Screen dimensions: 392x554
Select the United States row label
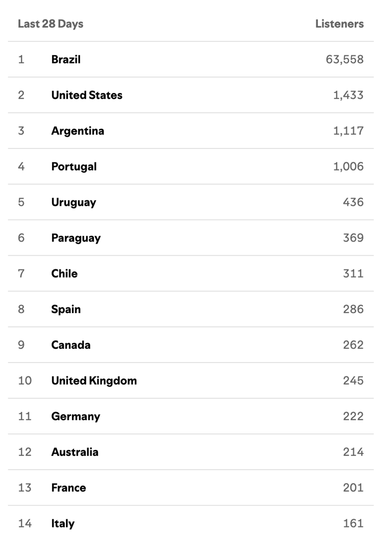(x=87, y=95)
